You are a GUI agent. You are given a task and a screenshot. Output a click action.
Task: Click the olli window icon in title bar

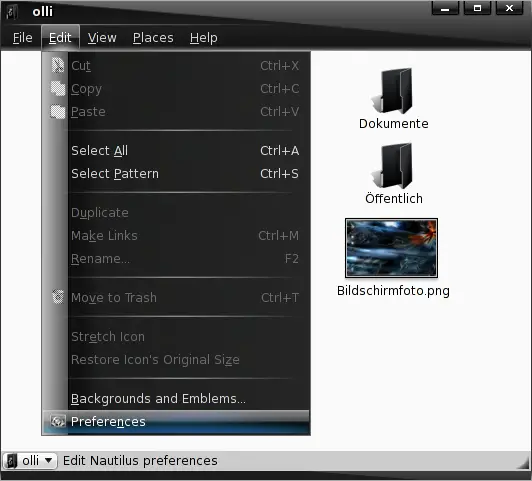click(x=12, y=12)
